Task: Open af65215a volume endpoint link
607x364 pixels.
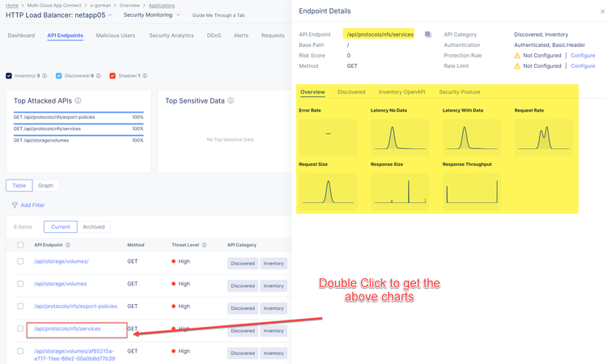Action: pos(74,355)
